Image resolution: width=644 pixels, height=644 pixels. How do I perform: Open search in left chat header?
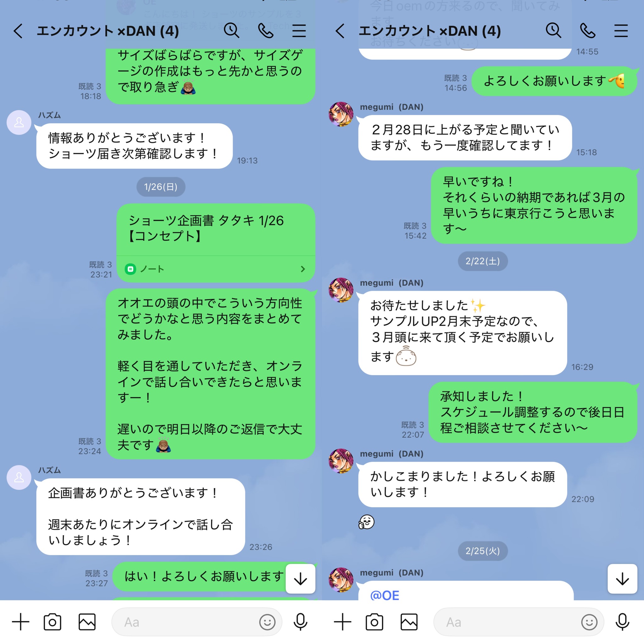tap(231, 31)
